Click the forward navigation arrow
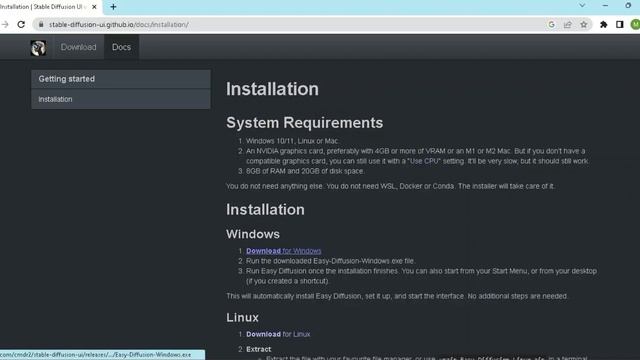 [5, 24]
